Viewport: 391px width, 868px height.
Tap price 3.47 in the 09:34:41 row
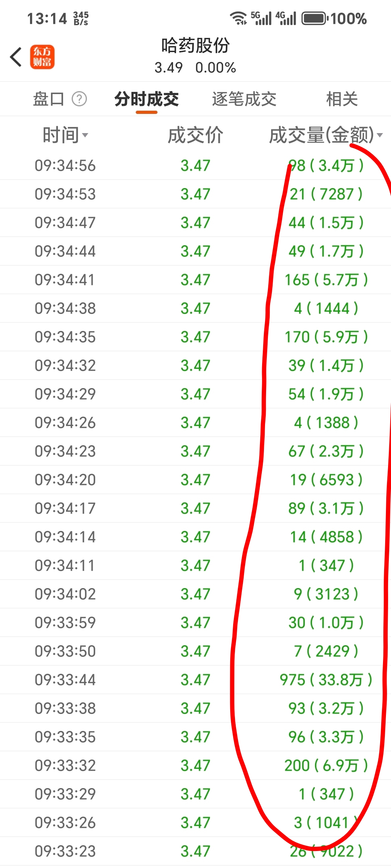(195, 280)
